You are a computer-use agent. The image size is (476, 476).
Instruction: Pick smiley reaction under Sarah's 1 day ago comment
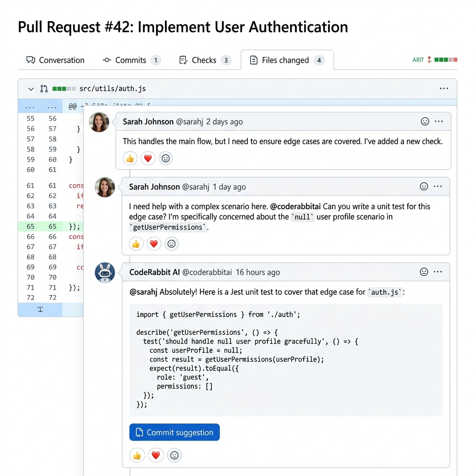coord(172,244)
